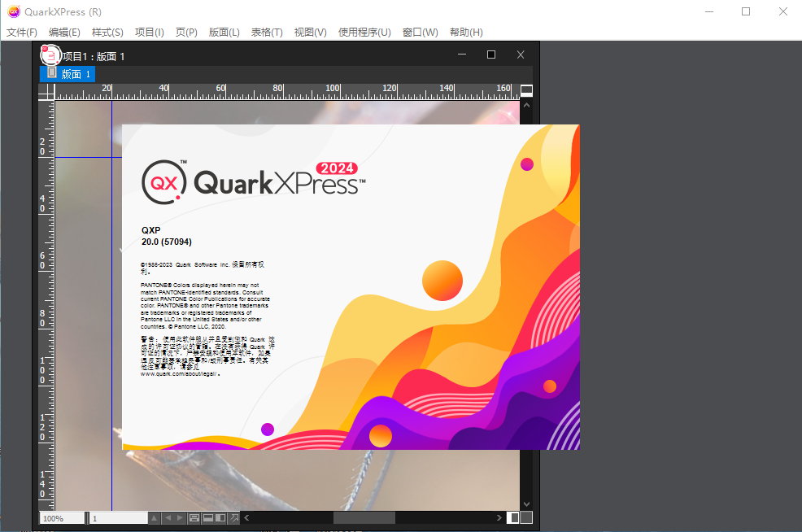Minimize the 项目1 document window
This screenshot has height=532, width=802.
point(462,55)
